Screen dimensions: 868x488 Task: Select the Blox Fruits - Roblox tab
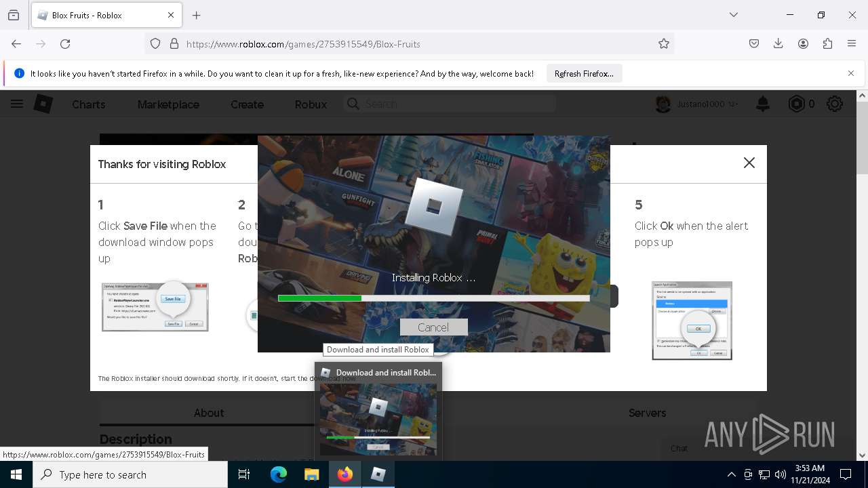[105, 15]
